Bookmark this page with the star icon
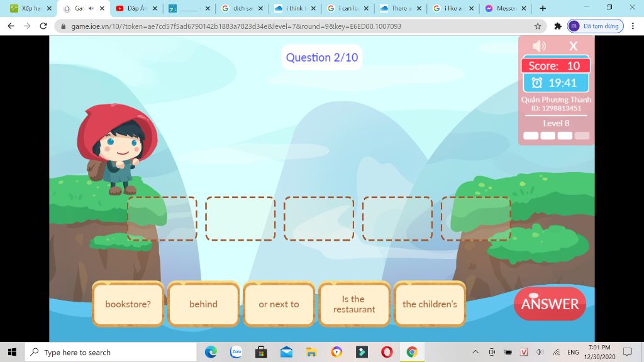 (538, 26)
